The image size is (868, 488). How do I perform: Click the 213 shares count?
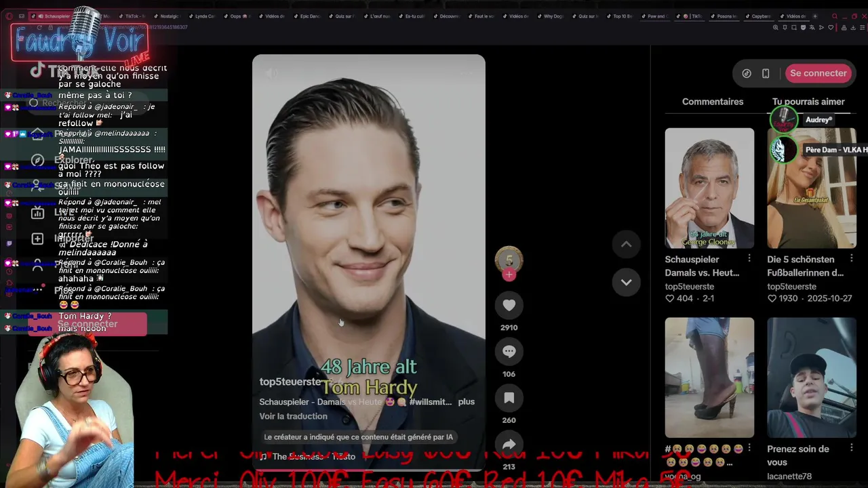509,467
